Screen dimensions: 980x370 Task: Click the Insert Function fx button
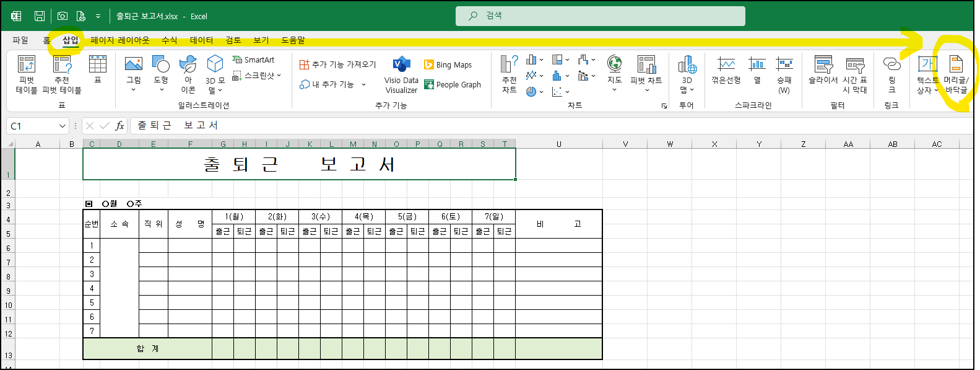point(119,126)
